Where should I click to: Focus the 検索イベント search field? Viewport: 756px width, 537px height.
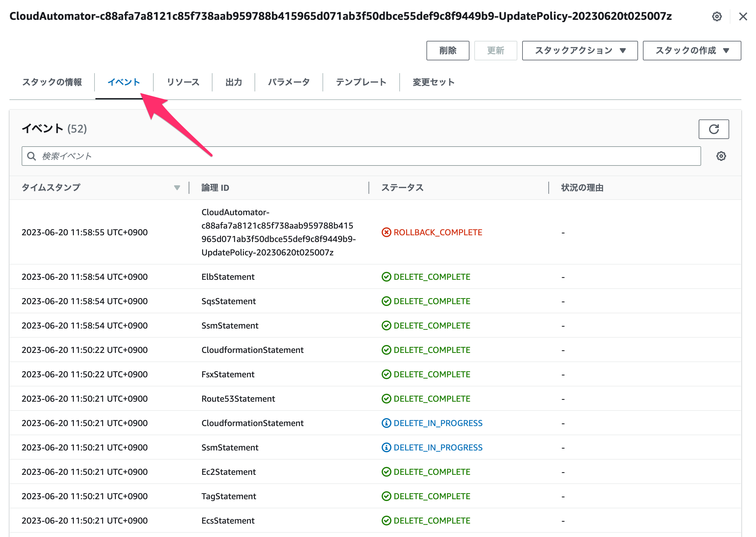361,156
